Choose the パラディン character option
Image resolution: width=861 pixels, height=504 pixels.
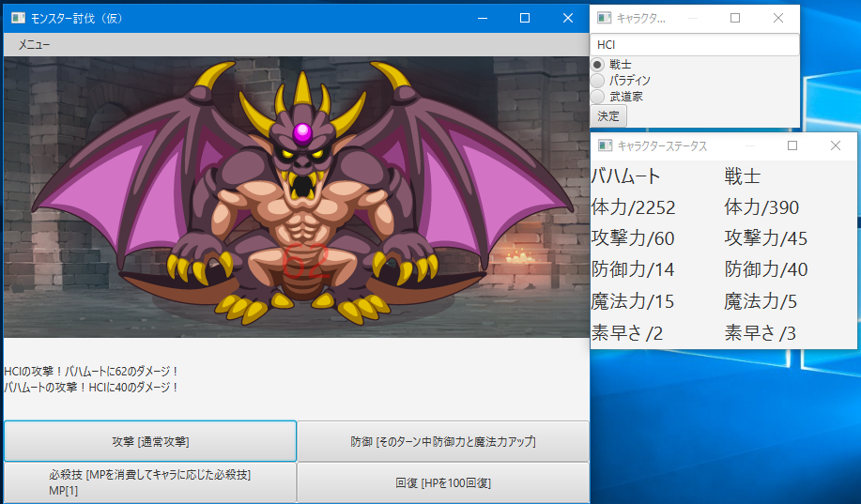tap(598, 81)
